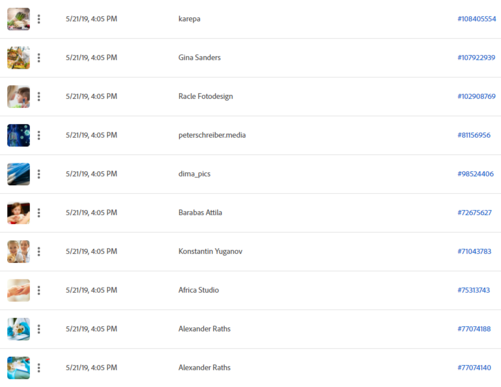This screenshot has width=501, height=387.
Task: Open the Africa Studio hands image thumbnail
Action: pos(19,290)
